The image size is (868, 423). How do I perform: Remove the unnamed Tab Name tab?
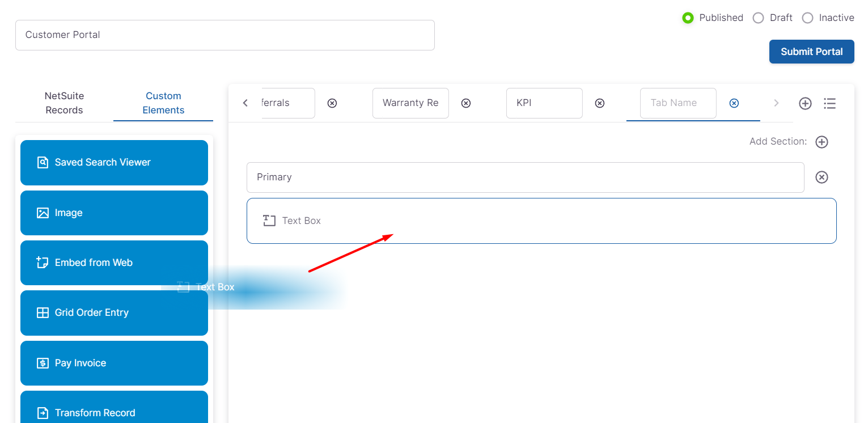(x=734, y=103)
